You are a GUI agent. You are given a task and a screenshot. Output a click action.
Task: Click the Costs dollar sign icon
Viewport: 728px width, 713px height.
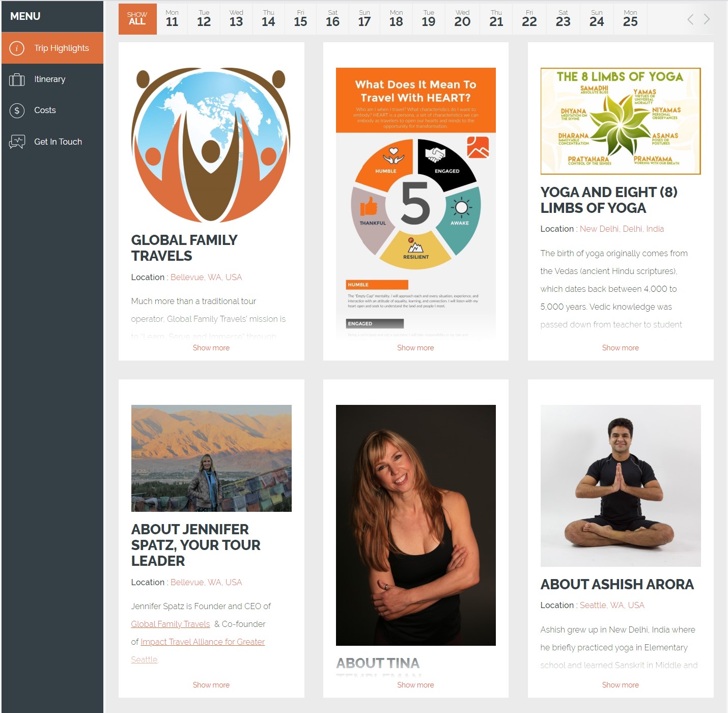click(17, 111)
